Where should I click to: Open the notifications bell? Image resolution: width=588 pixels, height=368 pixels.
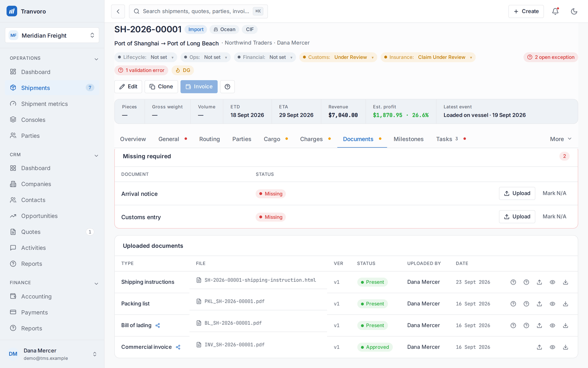[x=555, y=11]
